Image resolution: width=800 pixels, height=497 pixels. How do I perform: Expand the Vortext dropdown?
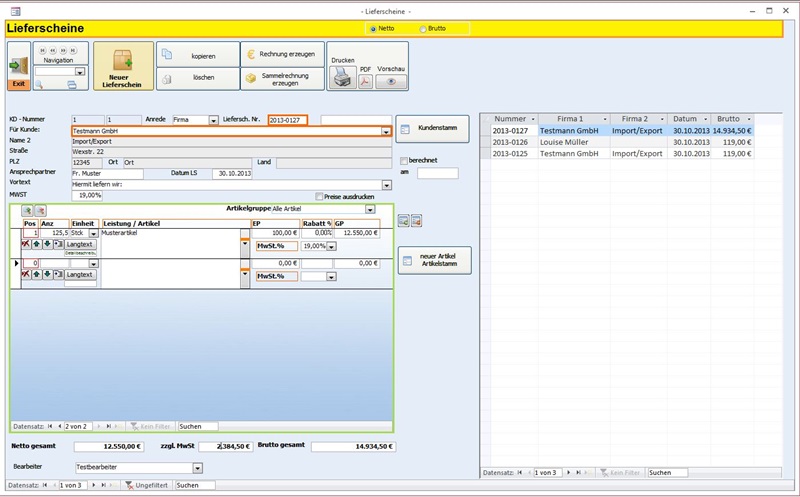[387, 185]
